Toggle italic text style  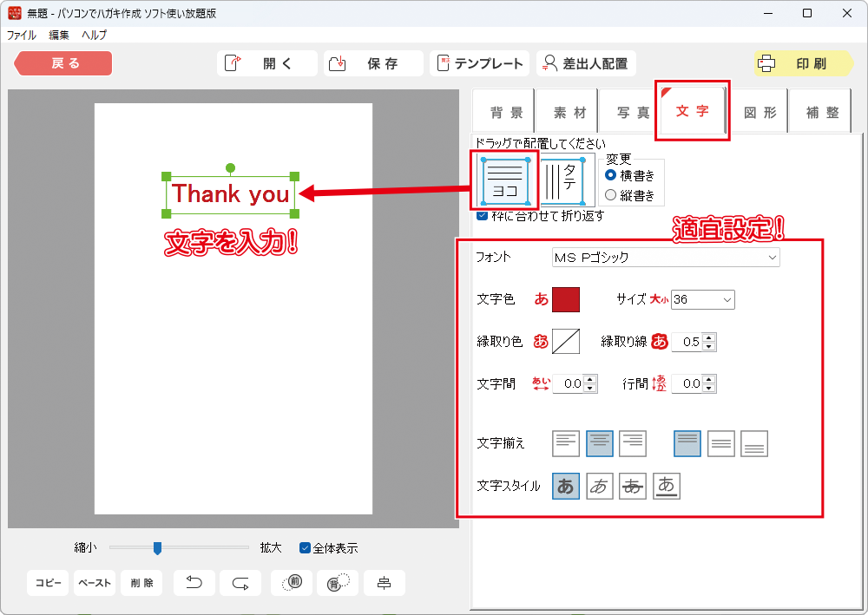click(x=600, y=487)
